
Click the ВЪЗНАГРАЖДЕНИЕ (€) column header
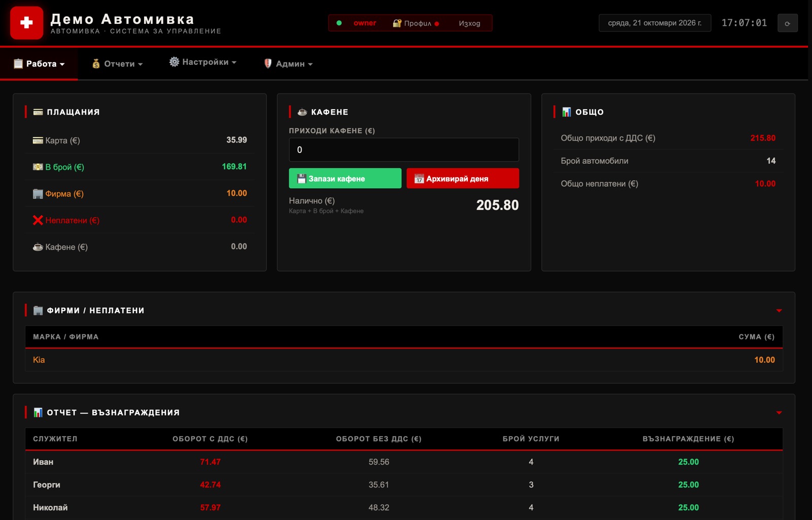pyautogui.click(x=688, y=439)
